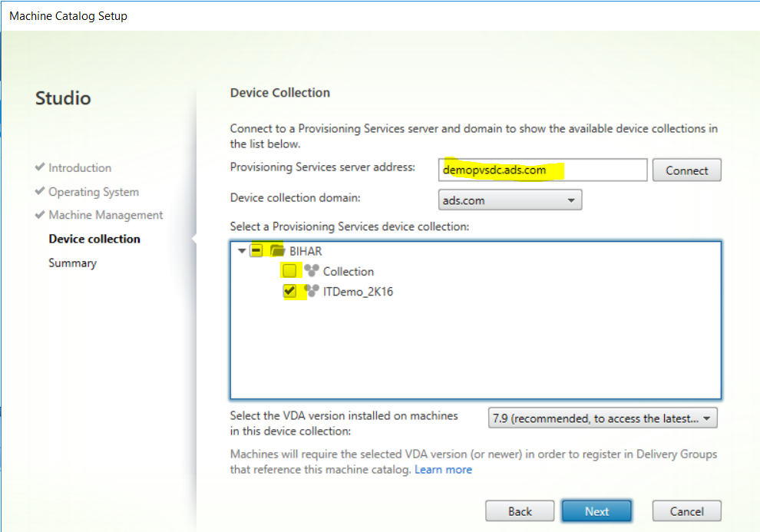Open the Learn more link
760x532 pixels.
[443, 470]
